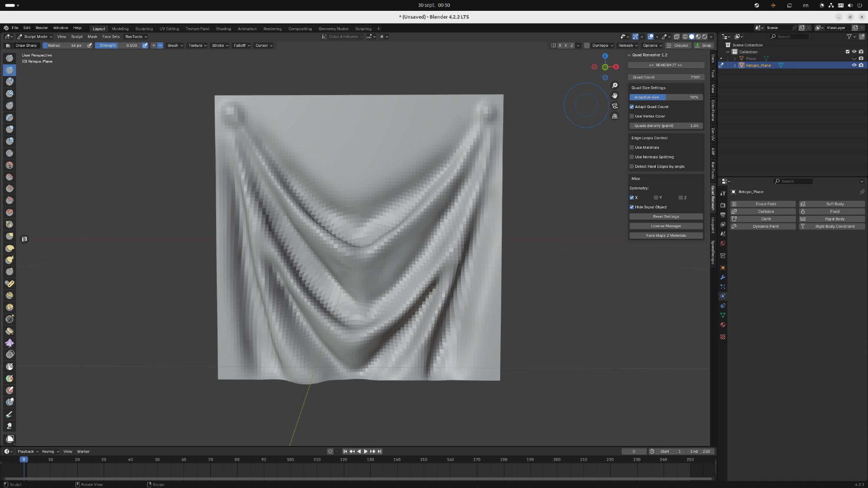The image size is (868, 488).
Task: Pin the properties context with pin icon
Action: pyautogui.click(x=862, y=192)
